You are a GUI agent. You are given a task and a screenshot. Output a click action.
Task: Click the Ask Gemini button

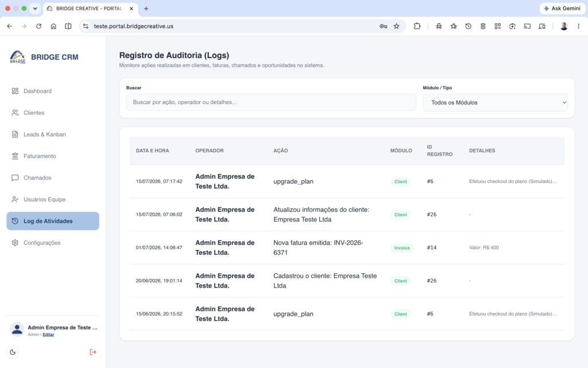(562, 8)
